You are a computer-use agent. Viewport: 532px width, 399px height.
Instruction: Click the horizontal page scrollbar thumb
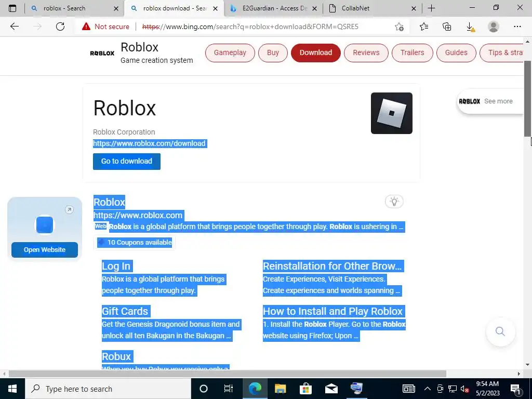click(228, 374)
